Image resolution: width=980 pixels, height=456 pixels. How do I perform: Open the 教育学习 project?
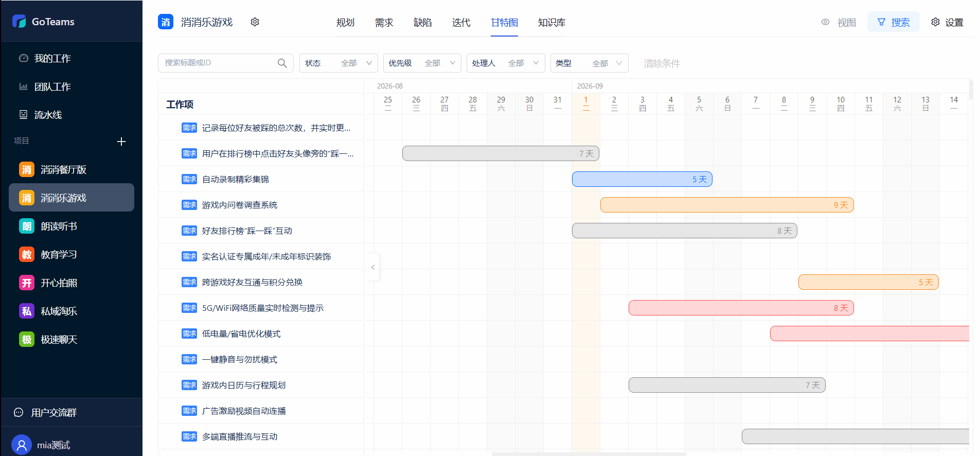click(72, 254)
